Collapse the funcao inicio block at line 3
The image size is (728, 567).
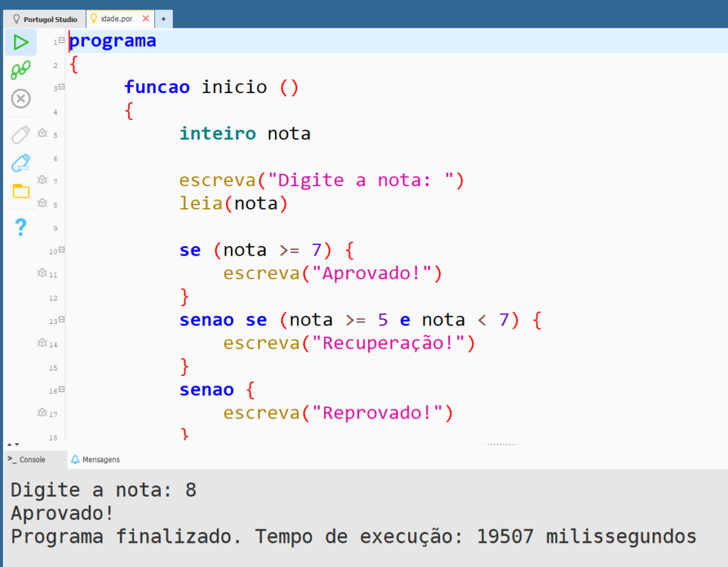tap(62, 87)
